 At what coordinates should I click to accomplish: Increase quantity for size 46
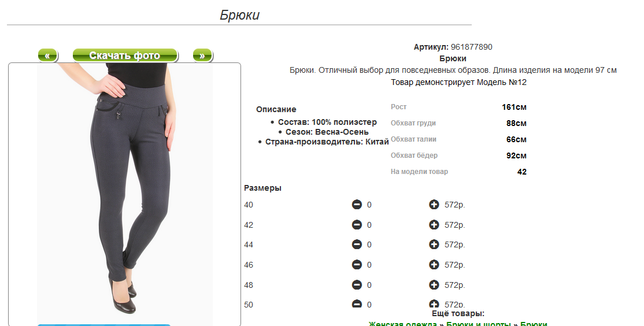point(434,265)
